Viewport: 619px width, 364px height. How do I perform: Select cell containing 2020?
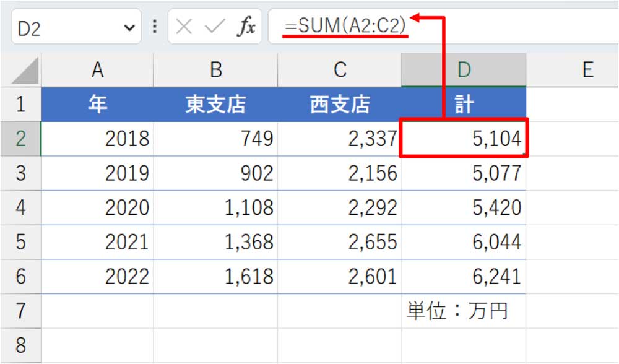[98, 207]
